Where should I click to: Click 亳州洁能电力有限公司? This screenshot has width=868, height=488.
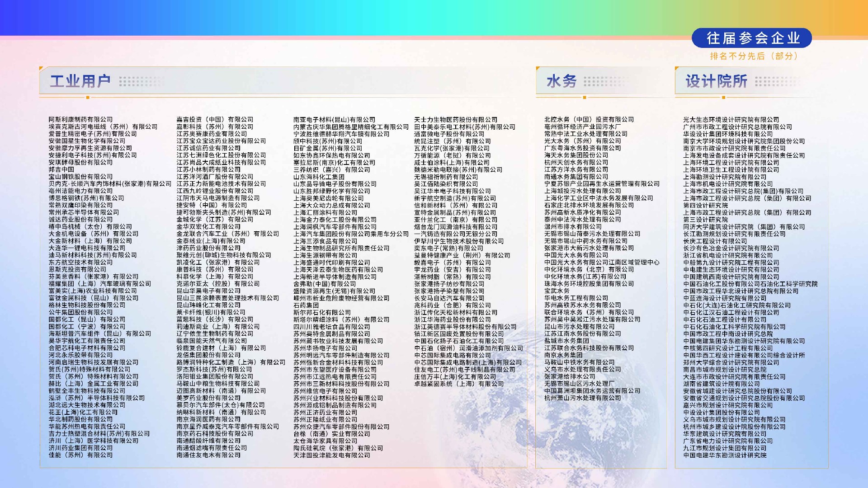(81, 191)
